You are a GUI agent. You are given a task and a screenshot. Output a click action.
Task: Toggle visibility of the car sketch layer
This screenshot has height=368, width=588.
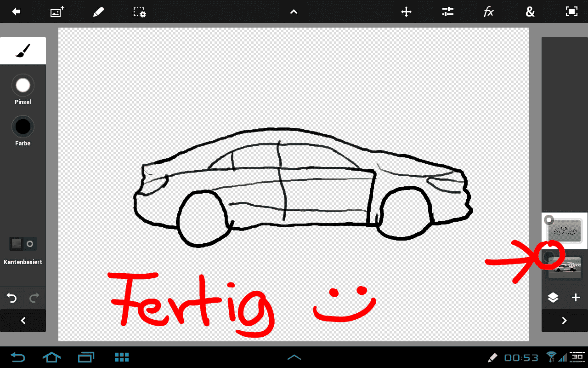[x=549, y=220]
